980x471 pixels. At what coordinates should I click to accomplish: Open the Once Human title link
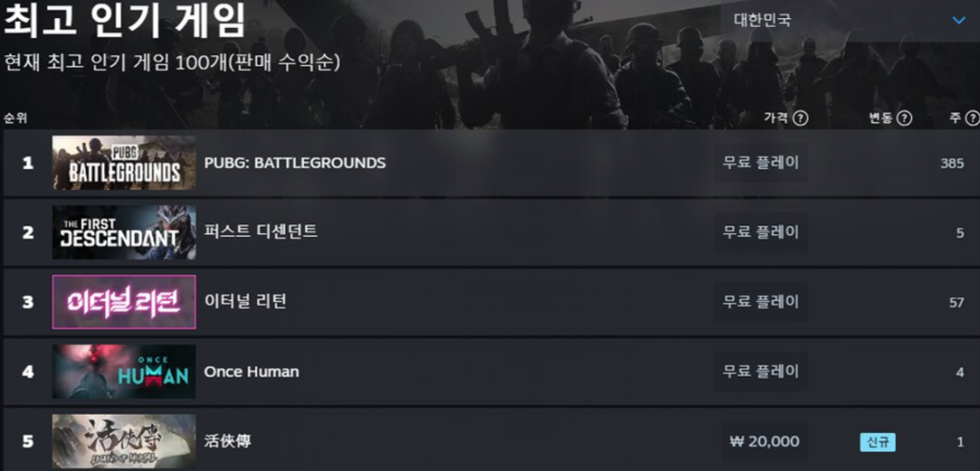251,372
